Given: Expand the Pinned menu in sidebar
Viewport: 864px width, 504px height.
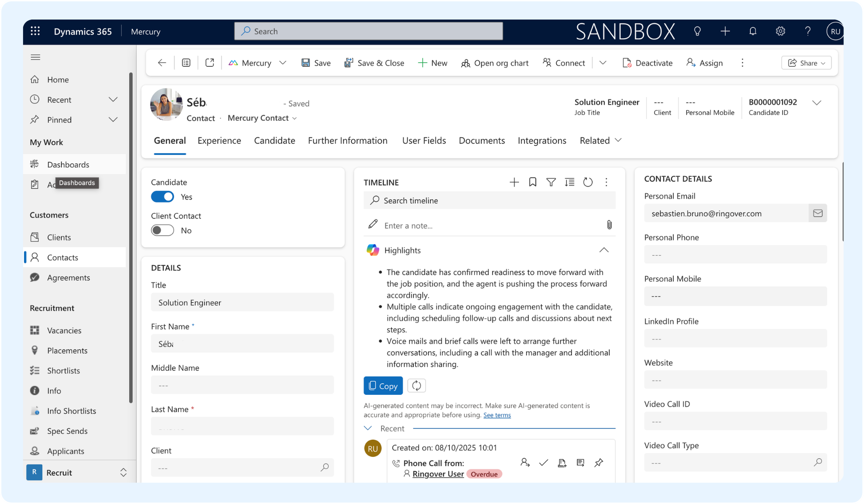Looking at the screenshot, I should [x=113, y=119].
